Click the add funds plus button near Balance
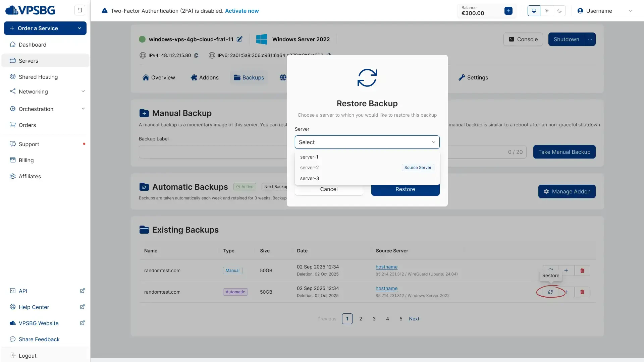The height and width of the screenshot is (362, 644). point(508,11)
